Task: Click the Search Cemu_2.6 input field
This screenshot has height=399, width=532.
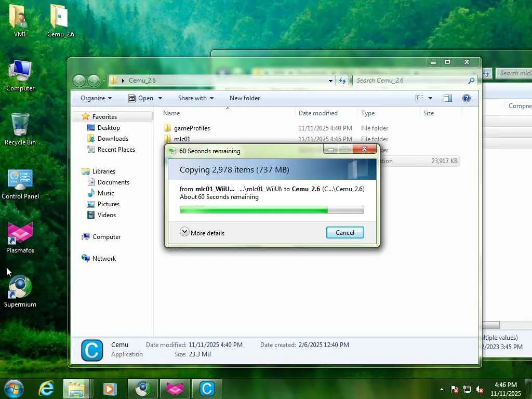Action: point(410,81)
